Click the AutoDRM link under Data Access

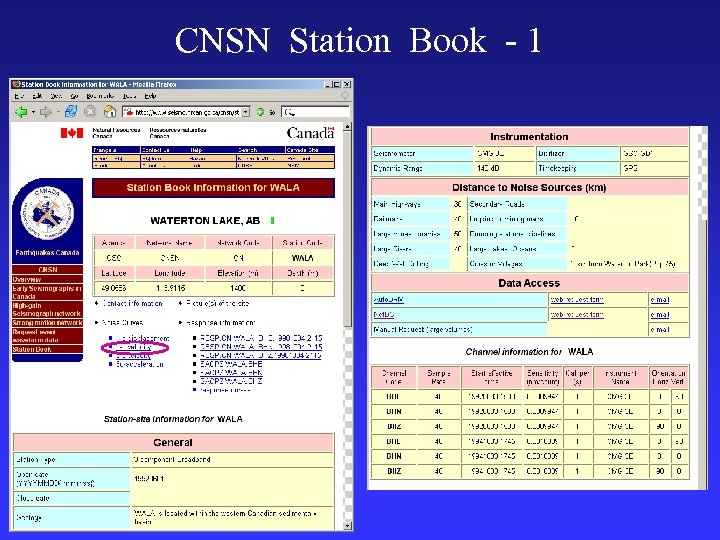coord(388,300)
